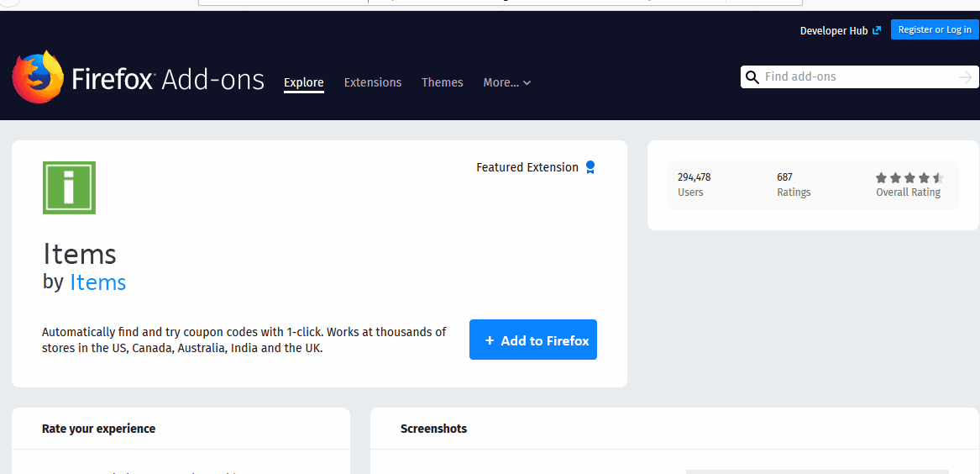This screenshot has height=474, width=980.
Task: Click the Overall Rating stars
Action: 909,178
